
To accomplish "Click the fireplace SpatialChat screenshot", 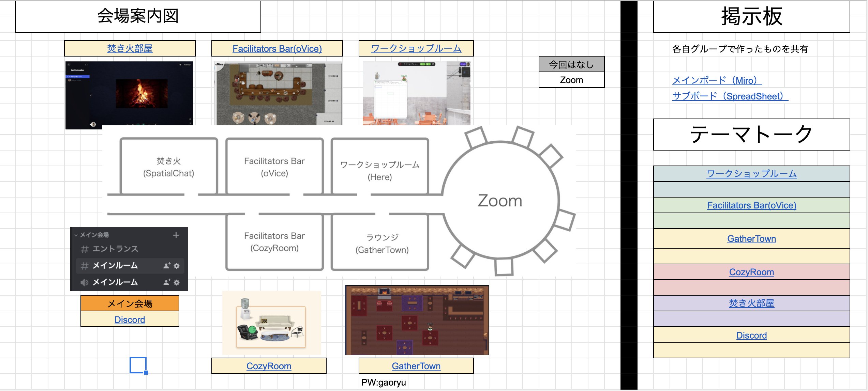I will (x=129, y=95).
